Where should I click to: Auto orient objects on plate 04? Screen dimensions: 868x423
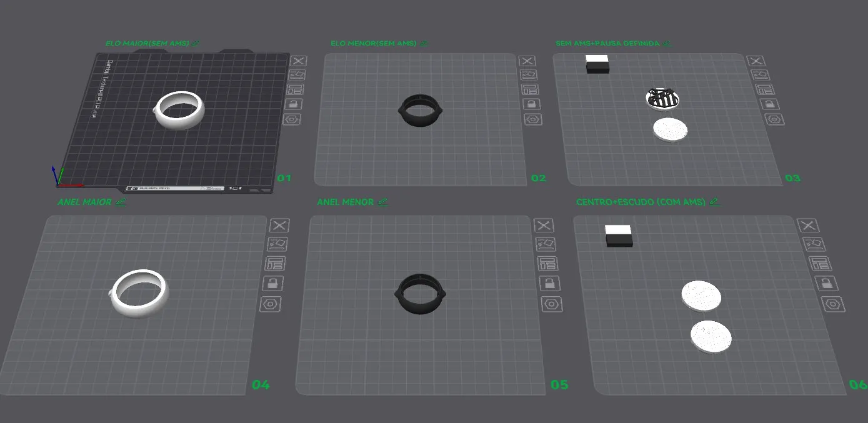click(277, 244)
